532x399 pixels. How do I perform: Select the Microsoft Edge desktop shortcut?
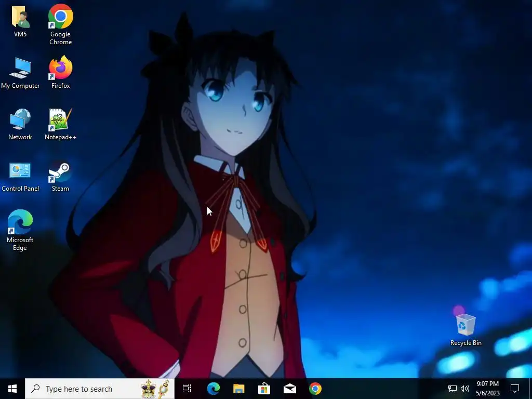[x=20, y=230]
